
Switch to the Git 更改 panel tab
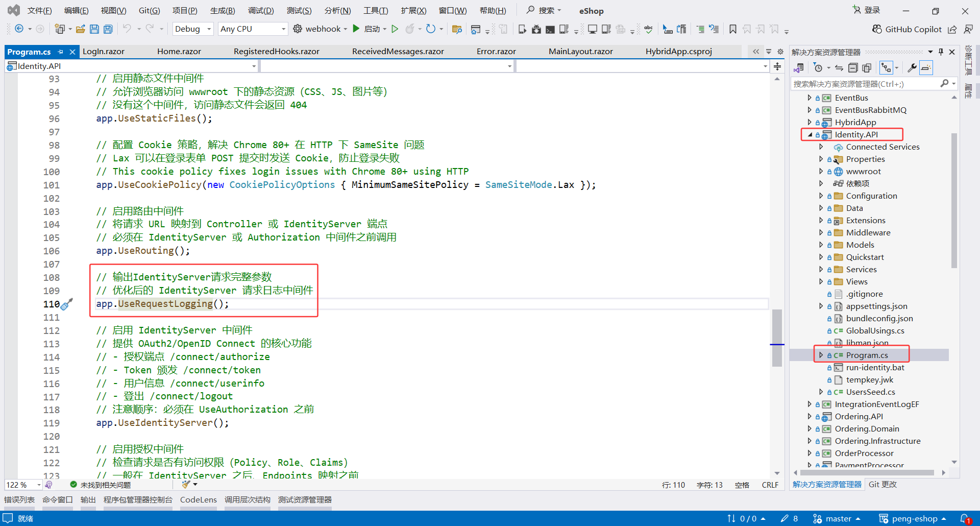click(x=883, y=485)
